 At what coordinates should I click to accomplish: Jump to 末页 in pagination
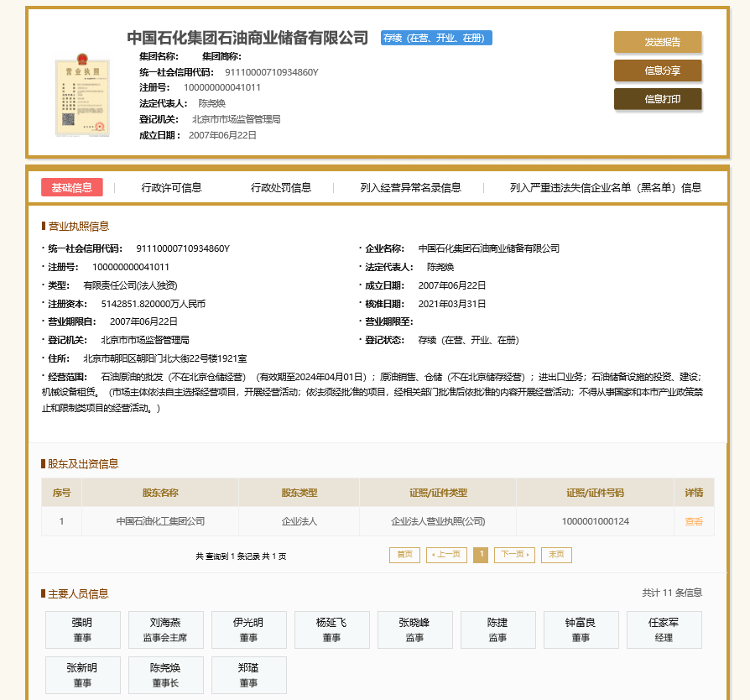click(x=556, y=555)
